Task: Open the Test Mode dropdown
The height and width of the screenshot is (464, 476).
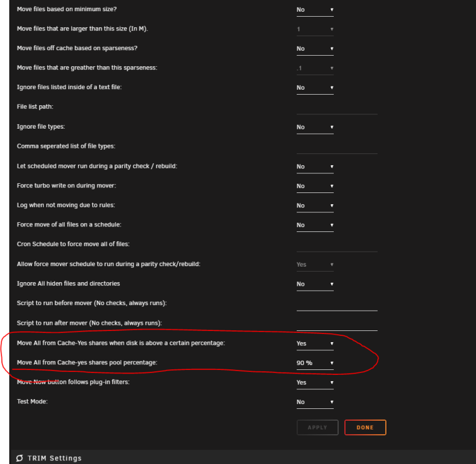Action: click(315, 402)
